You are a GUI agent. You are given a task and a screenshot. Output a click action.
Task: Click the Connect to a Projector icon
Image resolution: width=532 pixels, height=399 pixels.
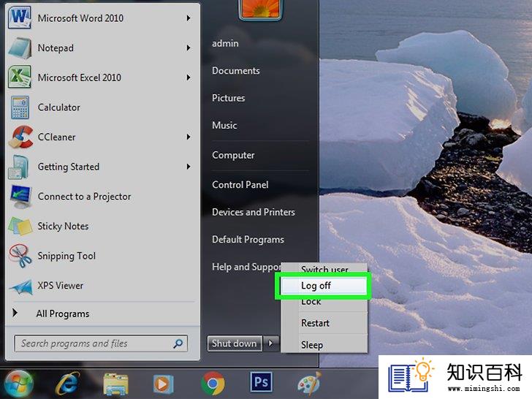tap(20, 196)
